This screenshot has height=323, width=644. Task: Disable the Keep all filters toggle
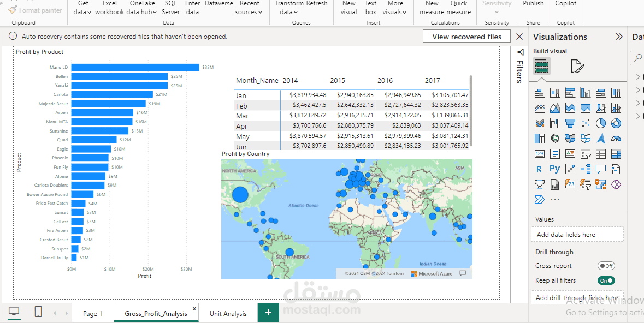(606, 281)
